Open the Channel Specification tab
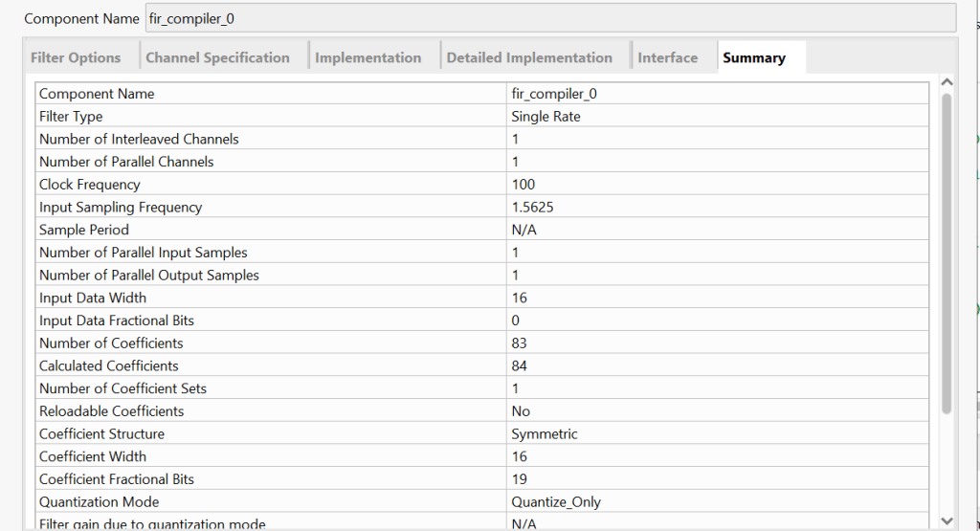Screen dimensions: 980x531 click(x=217, y=58)
